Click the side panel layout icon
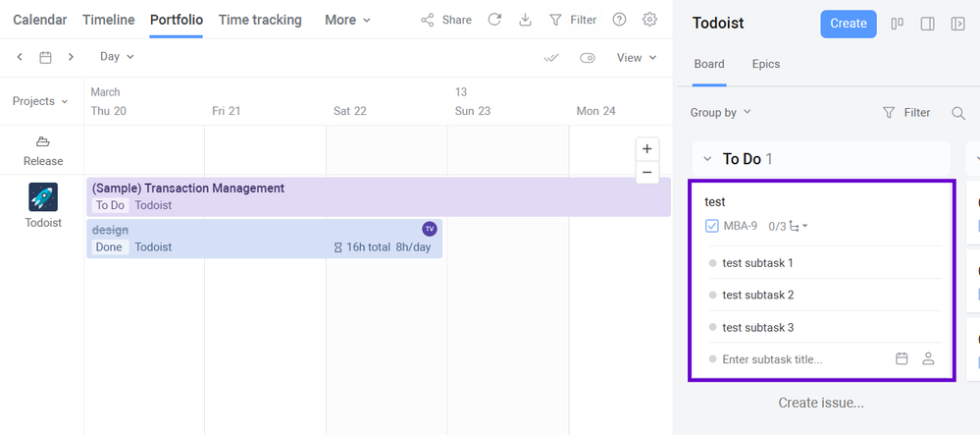The width and height of the screenshot is (980, 435). click(927, 24)
